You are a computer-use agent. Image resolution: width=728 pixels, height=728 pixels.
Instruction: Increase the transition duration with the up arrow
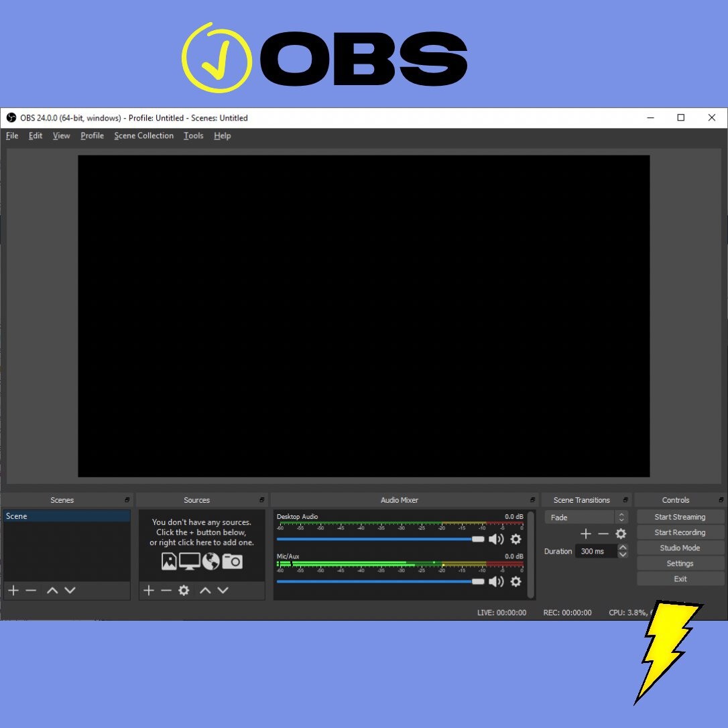click(x=623, y=548)
